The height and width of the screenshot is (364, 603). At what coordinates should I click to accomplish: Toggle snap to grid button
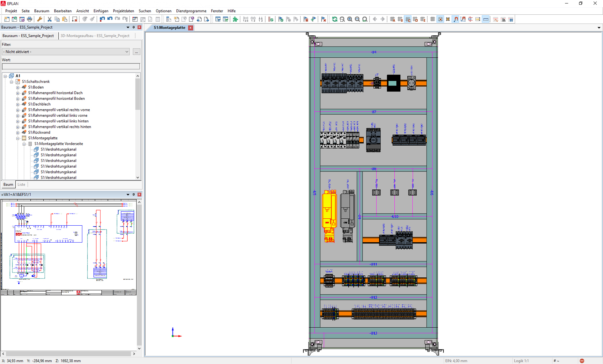[440, 19]
